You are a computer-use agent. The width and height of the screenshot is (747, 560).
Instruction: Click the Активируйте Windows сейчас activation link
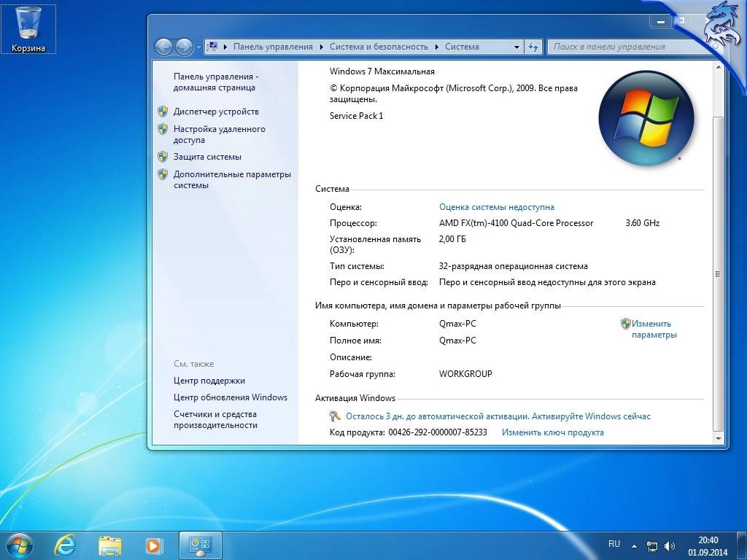point(591,416)
